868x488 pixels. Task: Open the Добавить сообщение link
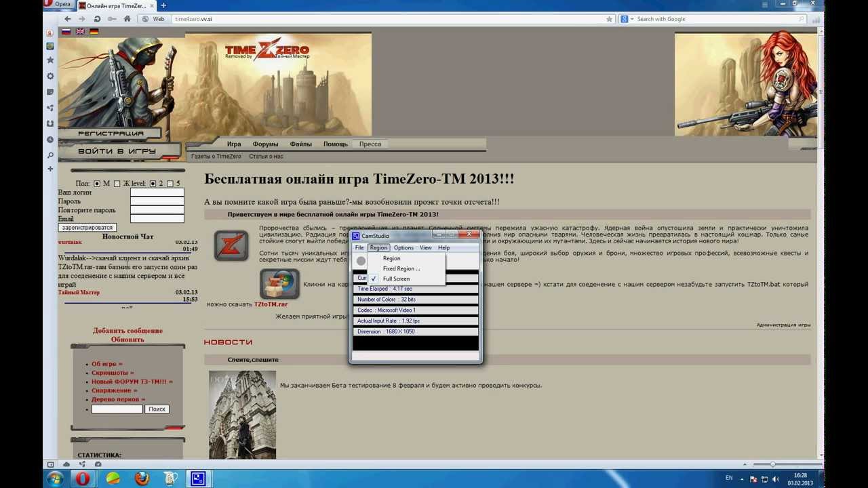127,331
